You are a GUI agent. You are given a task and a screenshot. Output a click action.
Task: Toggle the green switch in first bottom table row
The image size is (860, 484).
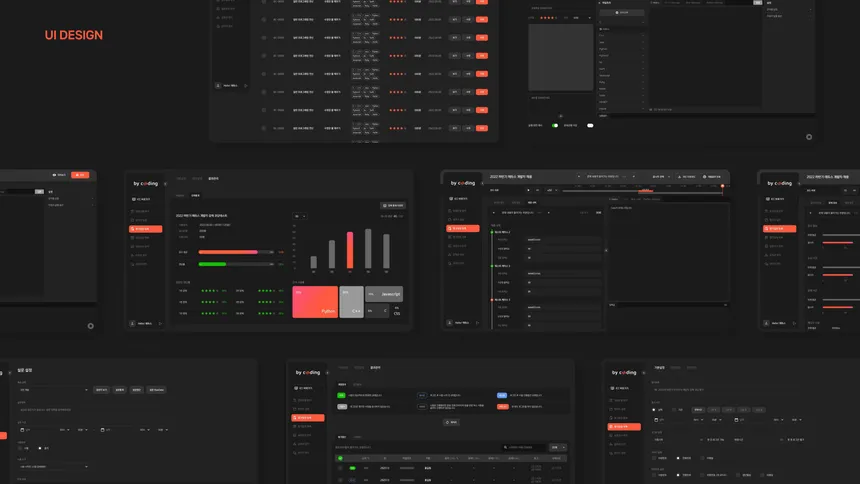352,468
